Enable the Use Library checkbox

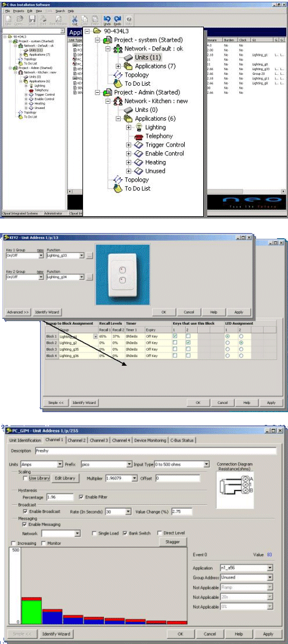coord(25,478)
